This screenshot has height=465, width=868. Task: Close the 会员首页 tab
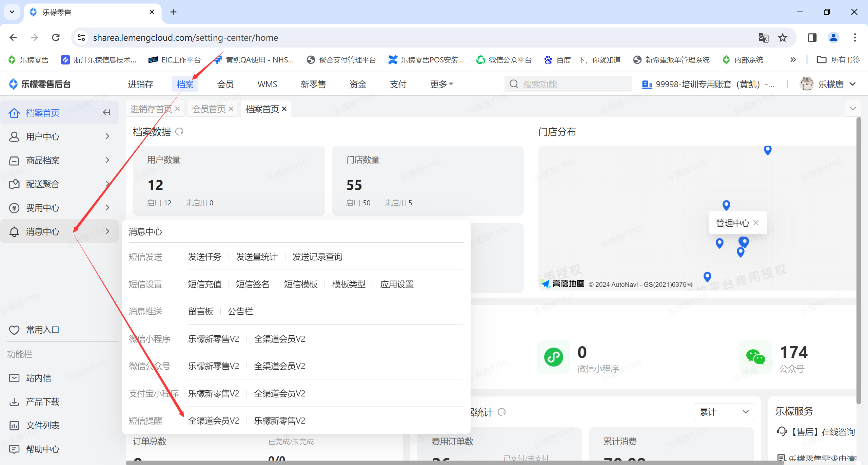tap(231, 109)
